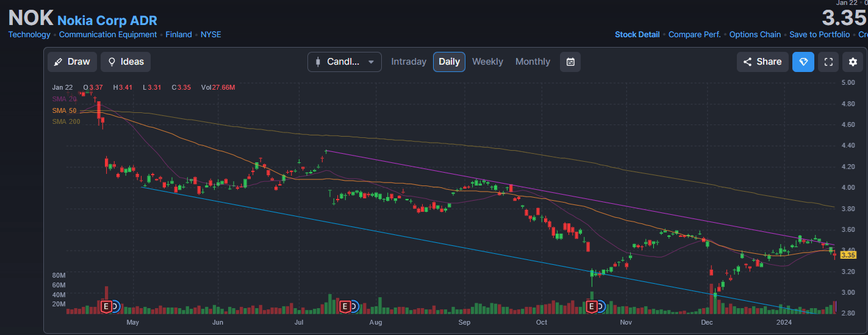Click the Share chart button

point(762,62)
